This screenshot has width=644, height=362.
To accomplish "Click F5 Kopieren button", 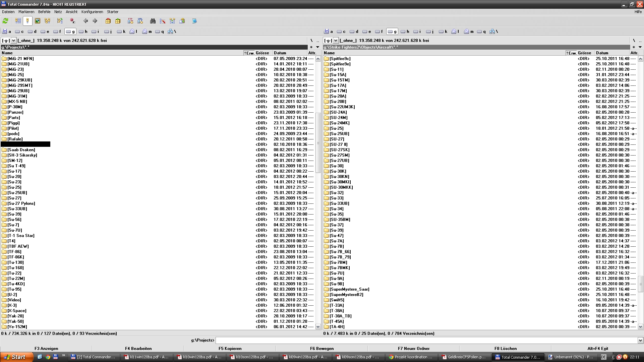I will tap(230, 349).
